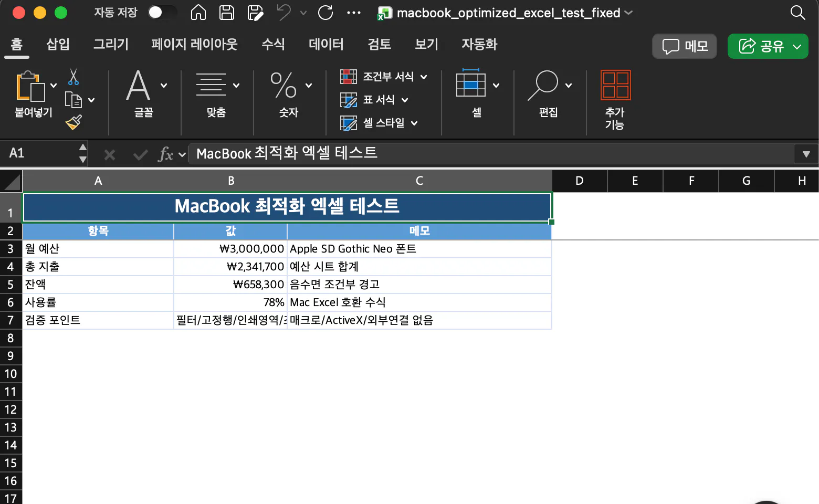
Task: Click the green 공유 (Share) button
Action: tap(768, 46)
